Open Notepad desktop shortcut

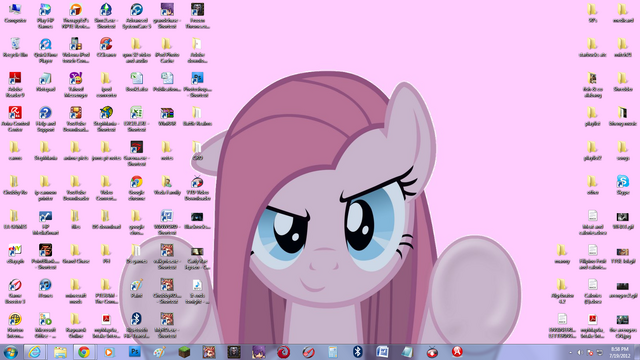[x=45, y=82]
